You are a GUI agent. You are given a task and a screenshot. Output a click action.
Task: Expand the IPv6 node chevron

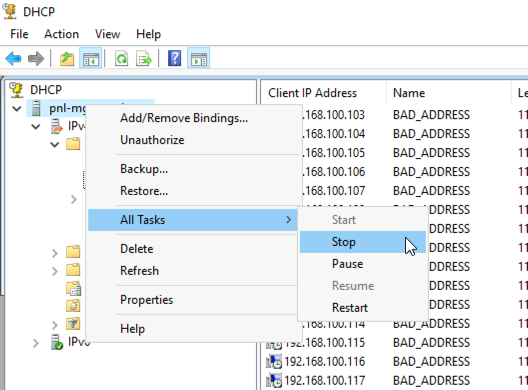[x=36, y=343]
